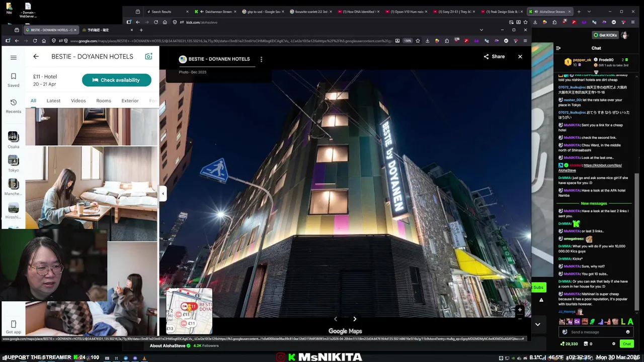
Task: Open Recents in the Maps sidebar
Action: point(14,106)
